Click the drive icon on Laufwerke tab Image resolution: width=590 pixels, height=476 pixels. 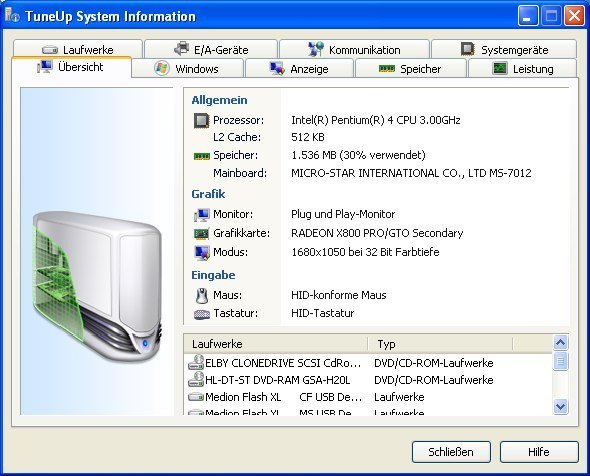pyautogui.click(x=50, y=50)
